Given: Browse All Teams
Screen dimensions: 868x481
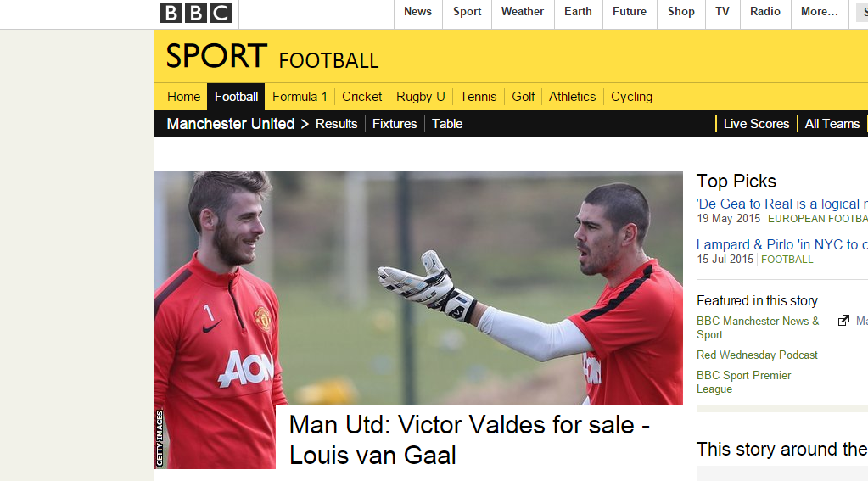Looking at the screenshot, I should pyautogui.click(x=832, y=124).
